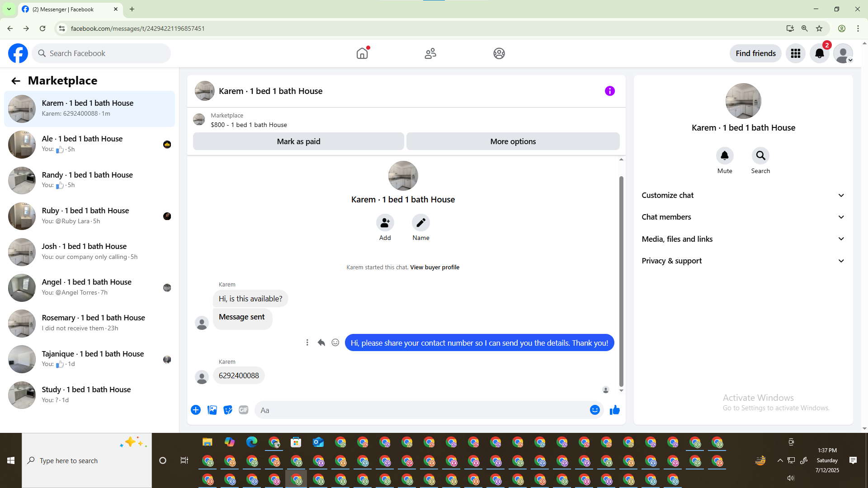This screenshot has height=488, width=868.
Task: Click the thumbs-up like send icon
Action: (614, 410)
